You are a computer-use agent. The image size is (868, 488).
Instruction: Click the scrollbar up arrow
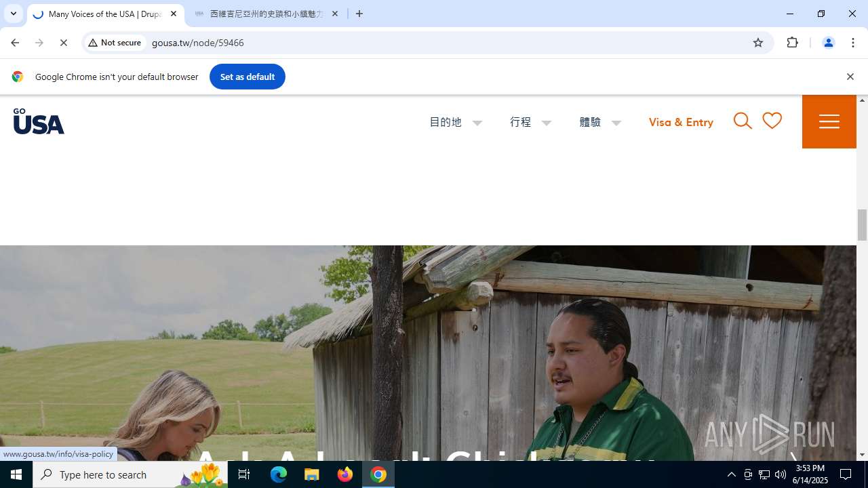coord(862,100)
